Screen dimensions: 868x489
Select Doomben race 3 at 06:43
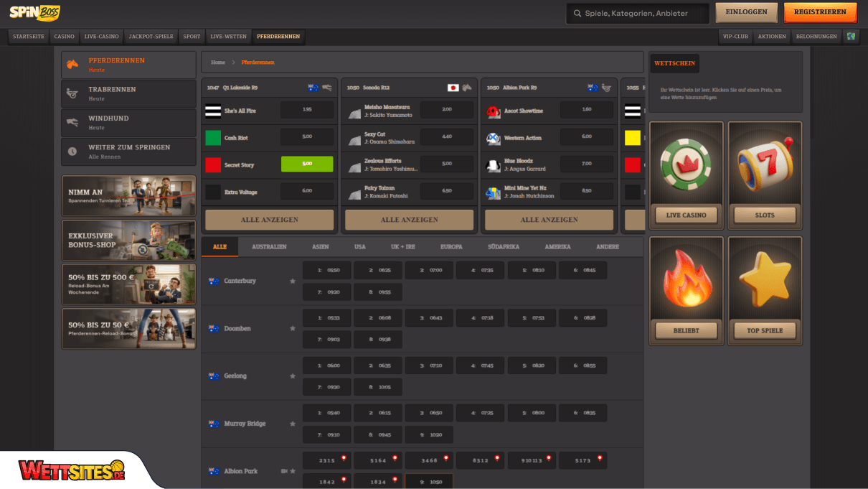pos(429,318)
